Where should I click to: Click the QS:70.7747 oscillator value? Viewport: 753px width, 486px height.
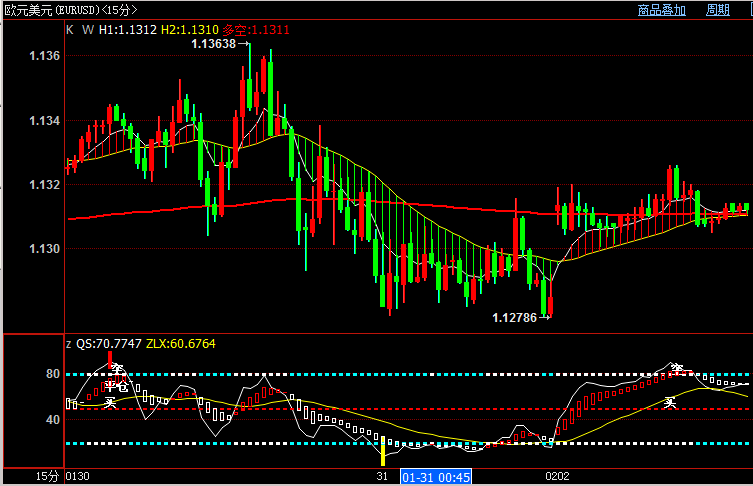tap(109, 343)
